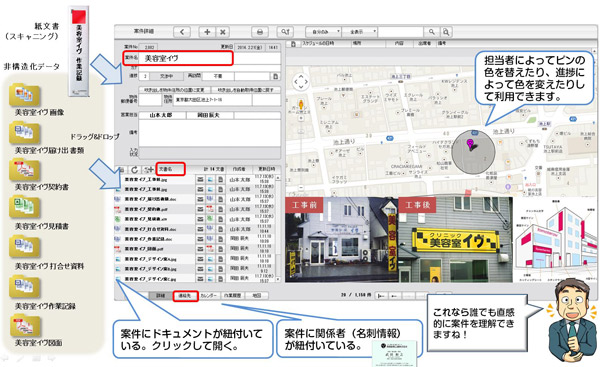Open the 美容室イヴ届け出書類 folder
Screen dimensions: 600x367
click(24, 133)
